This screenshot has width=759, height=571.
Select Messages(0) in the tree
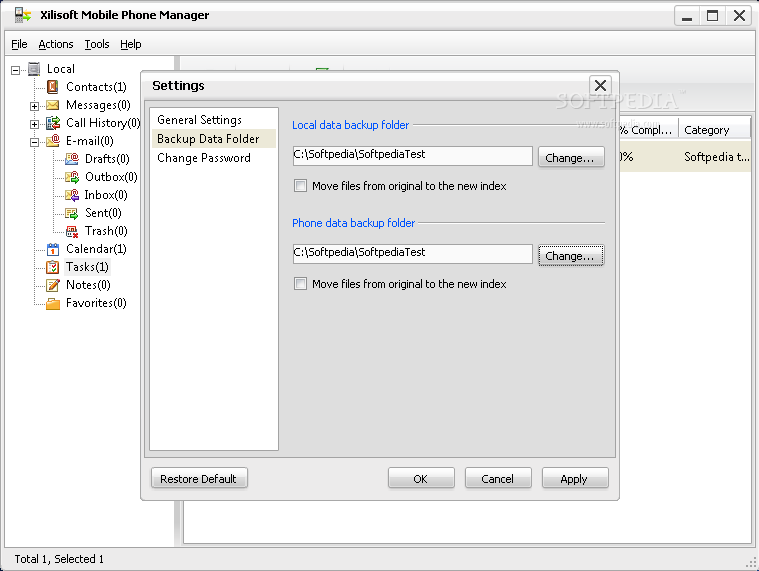tap(98, 105)
